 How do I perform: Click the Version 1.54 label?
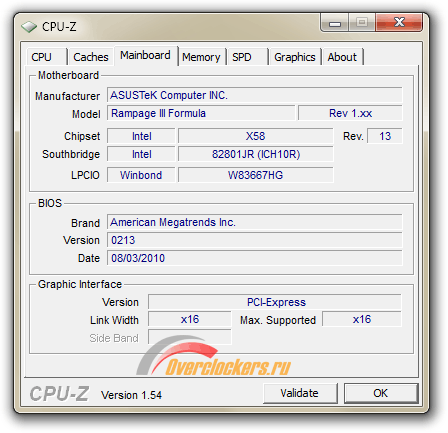click(x=131, y=395)
